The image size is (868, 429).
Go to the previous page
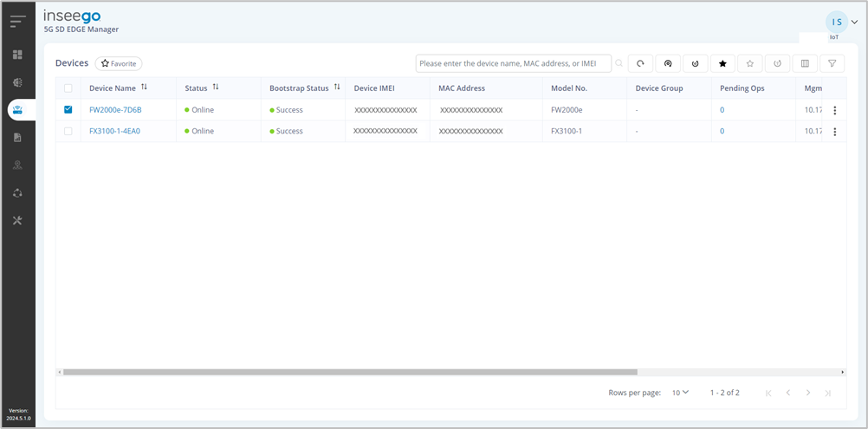pyautogui.click(x=787, y=393)
